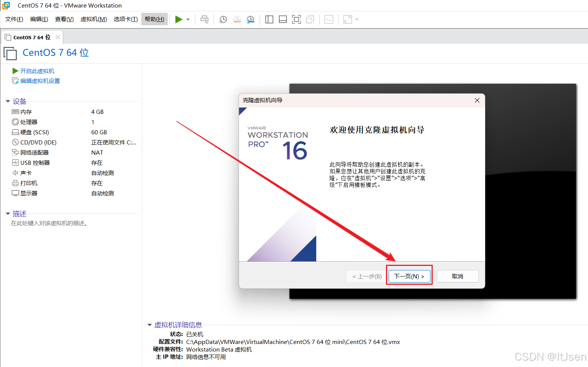Click the unity mode toolbar icon
The height and width of the screenshot is (367, 588).
pos(310,19)
